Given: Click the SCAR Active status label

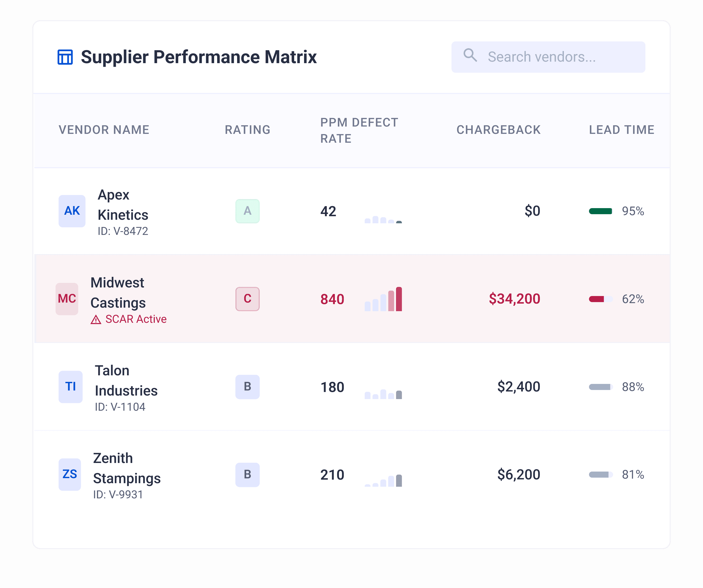Looking at the screenshot, I should point(136,319).
